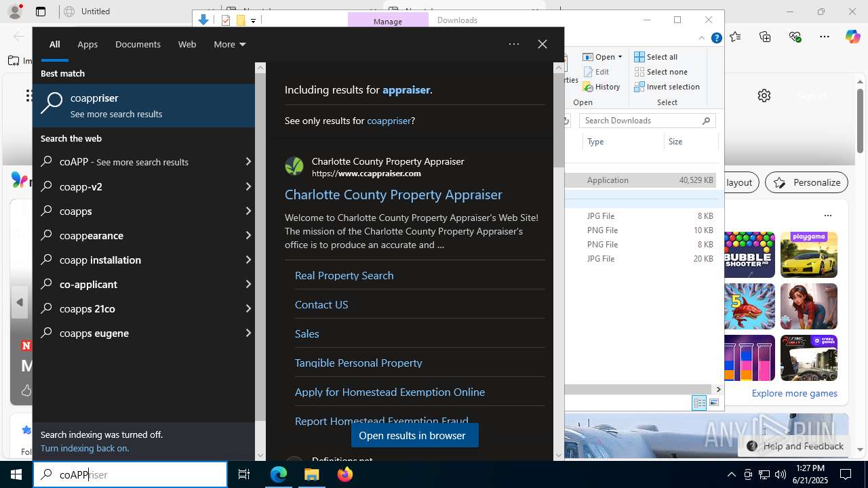Click the volume icon in system tray
The image size is (868, 488).
[781, 474]
